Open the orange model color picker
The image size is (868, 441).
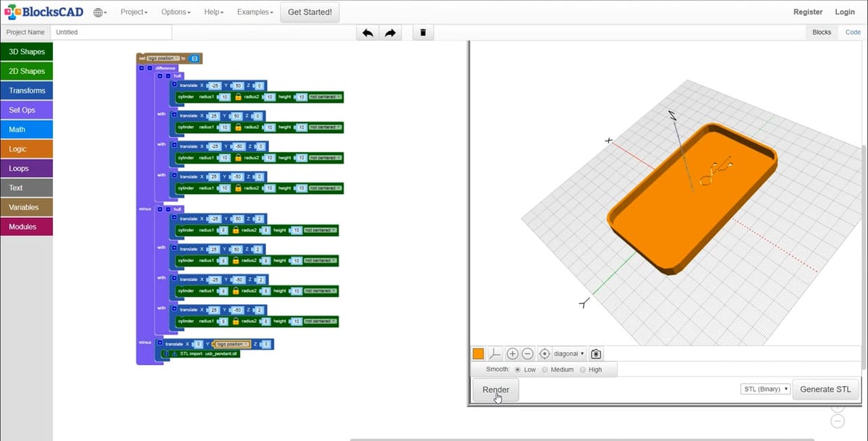478,353
